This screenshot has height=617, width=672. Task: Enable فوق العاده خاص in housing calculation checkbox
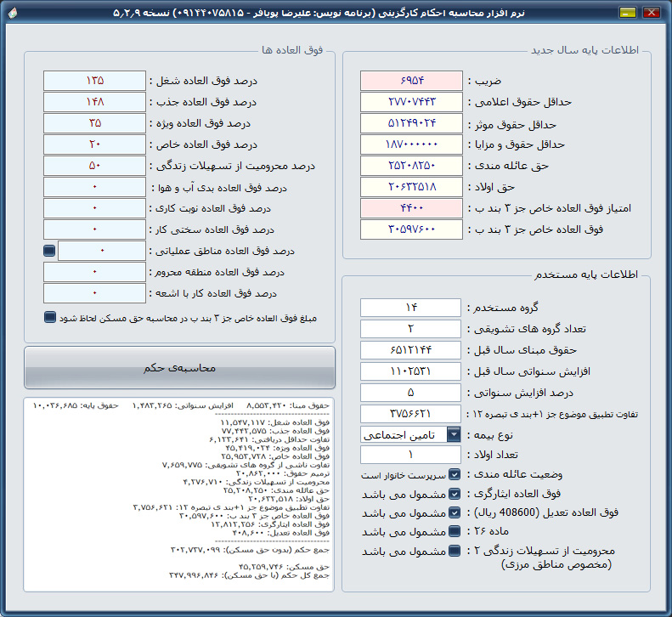[x=50, y=317]
